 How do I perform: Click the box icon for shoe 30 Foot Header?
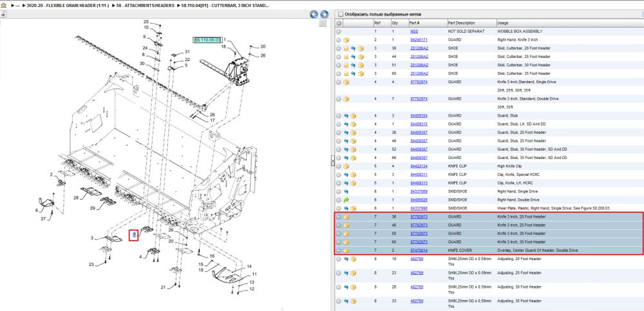tap(361, 65)
